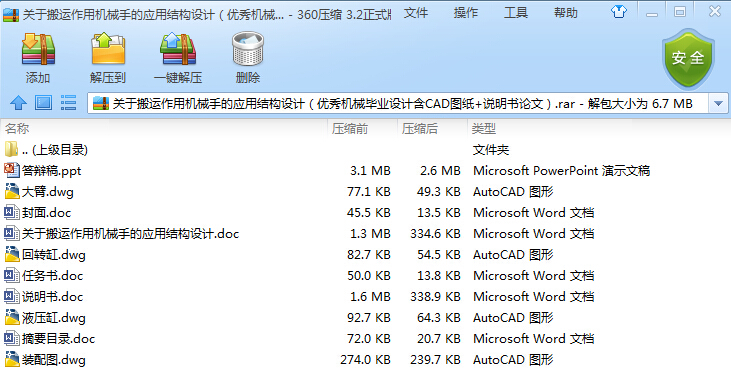Select file 说明书.doc
The image size is (731, 374).
click(x=52, y=297)
